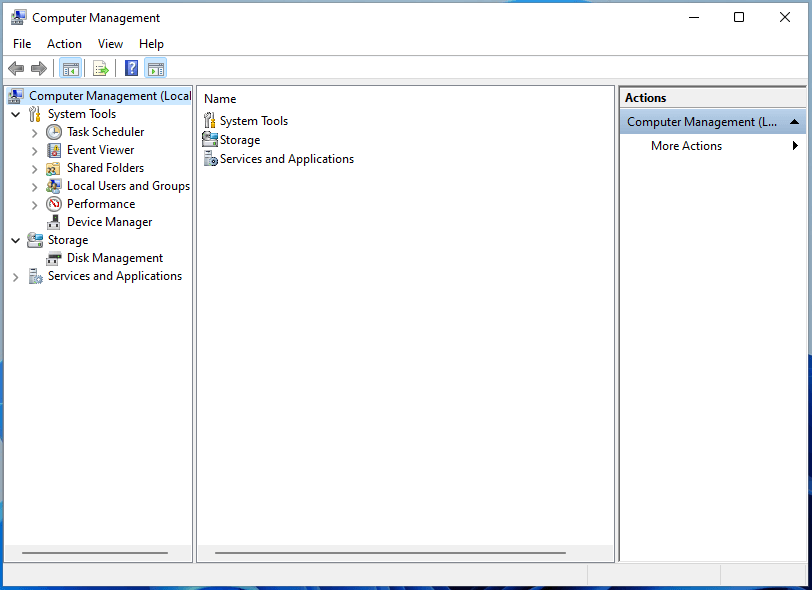Open the View menu

coord(110,43)
